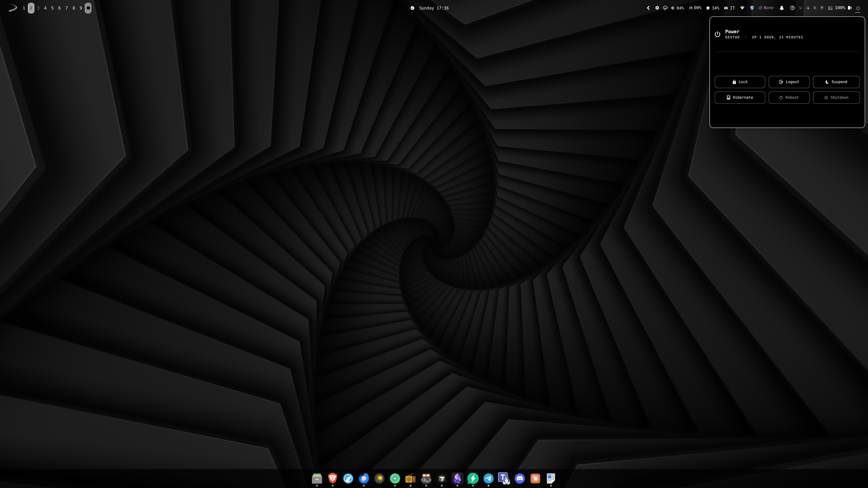
Task: Click the Reboot button
Action: point(789,97)
